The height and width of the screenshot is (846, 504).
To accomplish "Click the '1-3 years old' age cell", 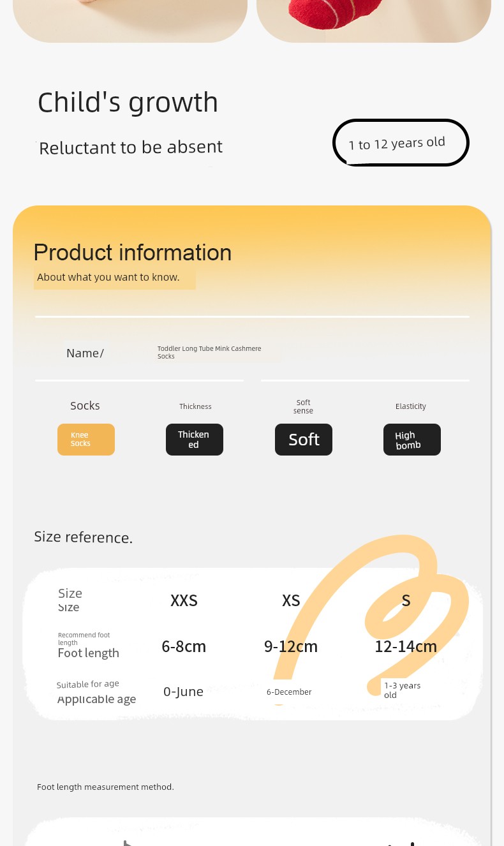I will click(x=402, y=690).
